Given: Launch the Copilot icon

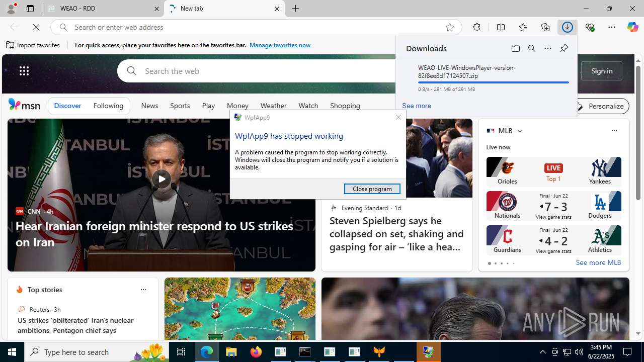Looking at the screenshot, I should (x=632, y=27).
